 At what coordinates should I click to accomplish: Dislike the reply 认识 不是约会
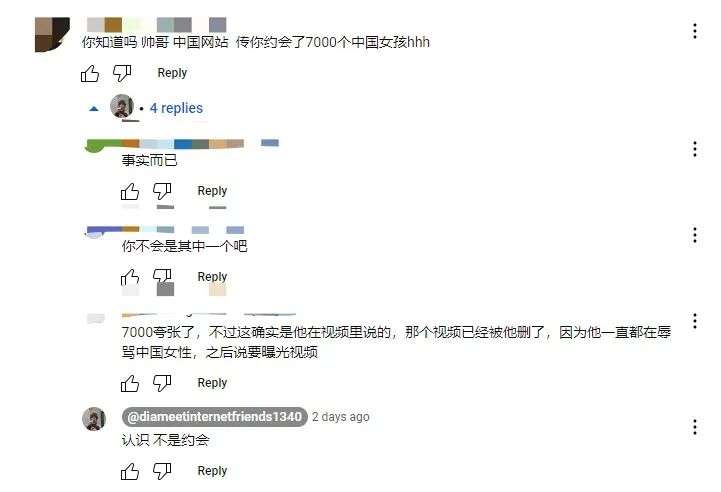click(x=162, y=471)
